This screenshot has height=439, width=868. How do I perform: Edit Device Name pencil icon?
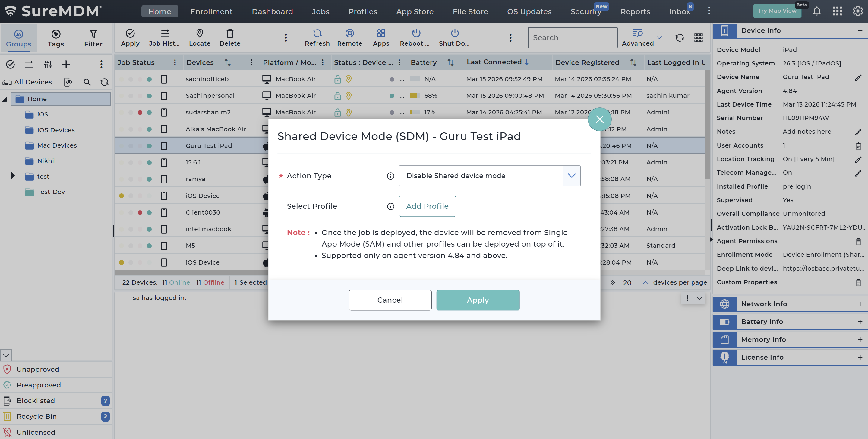click(x=858, y=77)
